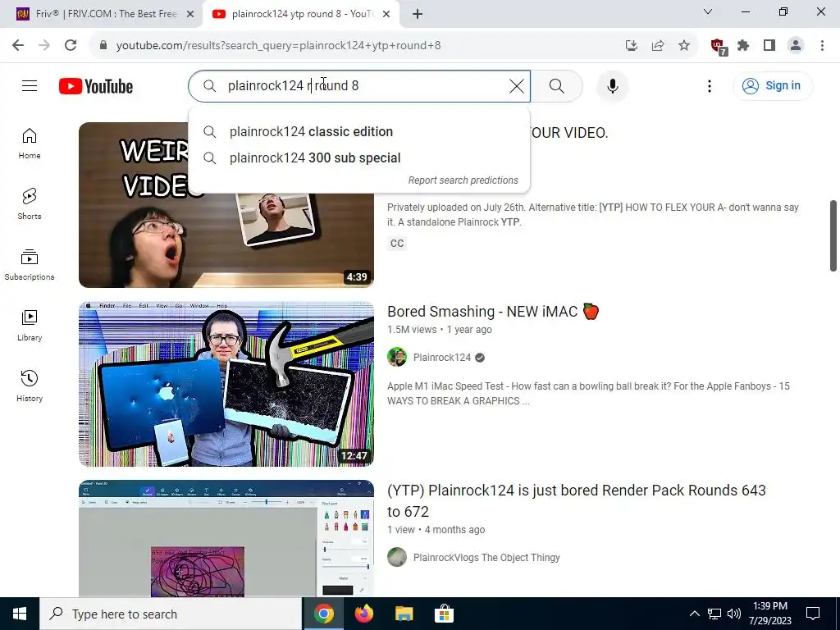Viewport: 840px width, 630px height.
Task: Switch to the Friv.com browser tab
Action: click(x=106, y=14)
